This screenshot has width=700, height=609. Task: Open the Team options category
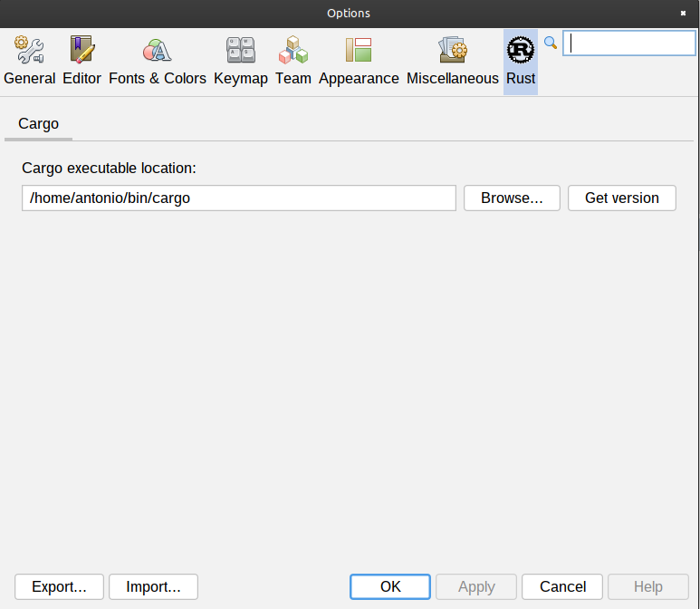(292, 62)
